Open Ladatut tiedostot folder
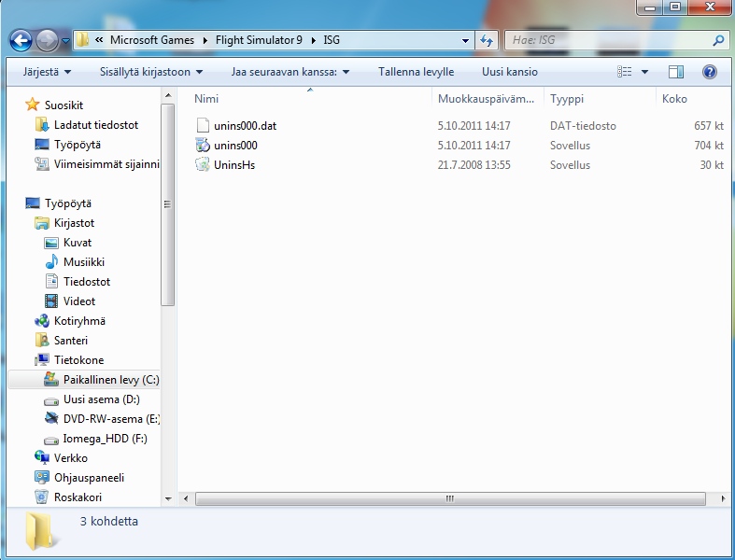 point(96,125)
